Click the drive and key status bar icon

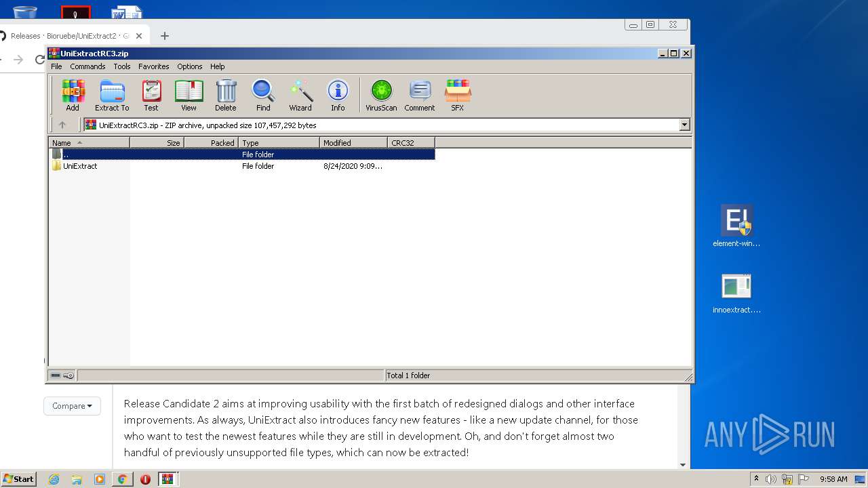pos(62,375)
